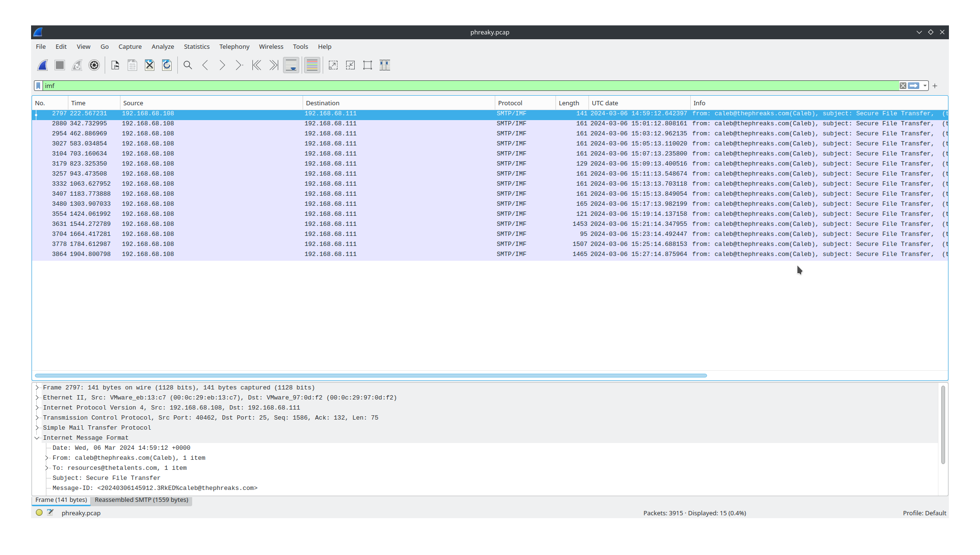The image size is (980, 555).
Task: Open the display filter history dropdown
Action: [x=925, y=86]
